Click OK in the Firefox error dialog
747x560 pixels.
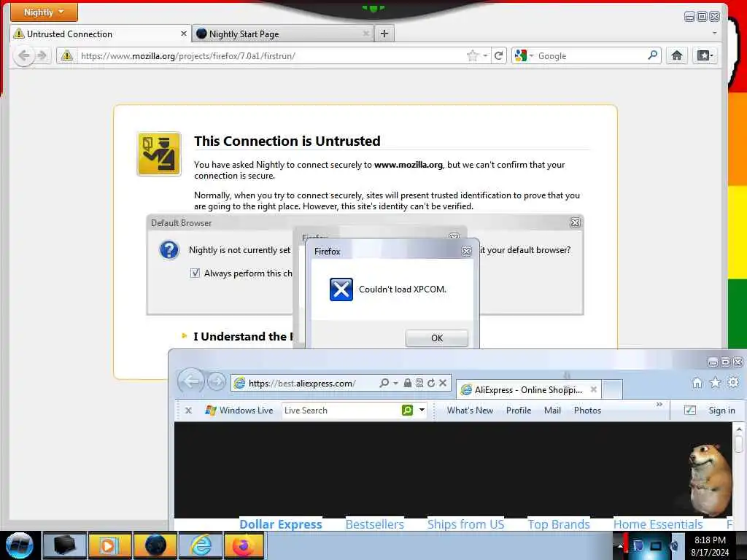[x=436, y=338]
